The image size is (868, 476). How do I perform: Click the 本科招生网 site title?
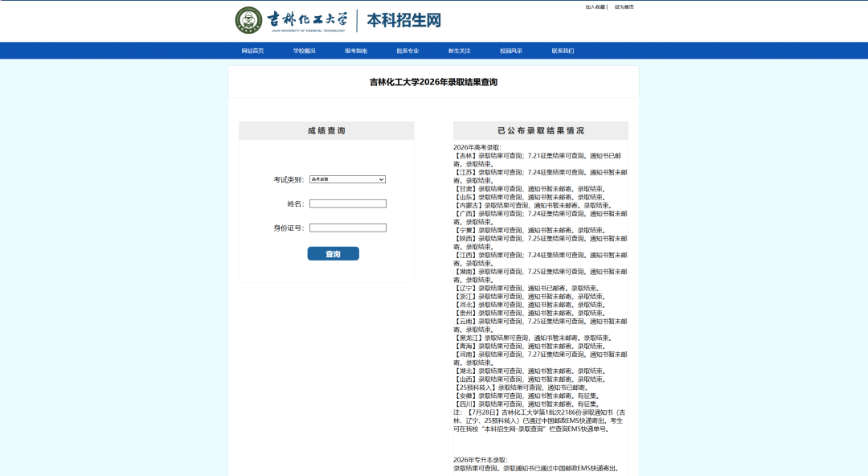pyautogui.click(x=404, y=20)
